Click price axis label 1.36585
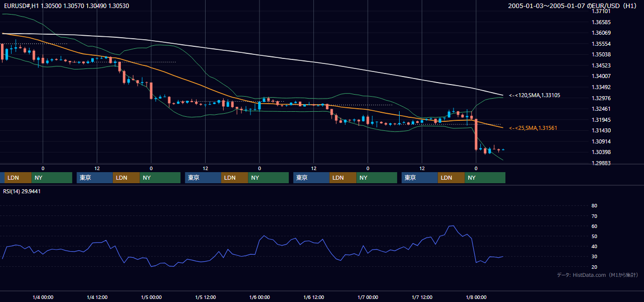This screenshot has height=302, width=644. pyautogui.click(x=601, y=22)
